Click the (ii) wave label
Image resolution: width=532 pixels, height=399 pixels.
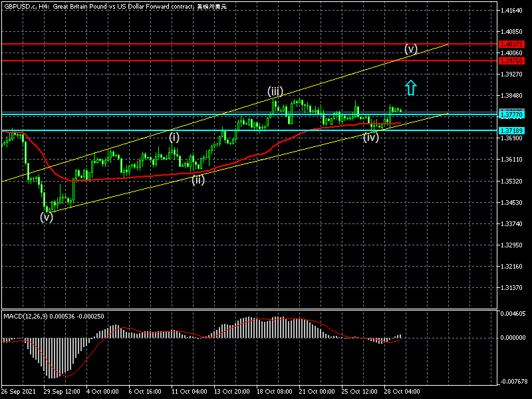pyautogui.click(x=198, y=179)
